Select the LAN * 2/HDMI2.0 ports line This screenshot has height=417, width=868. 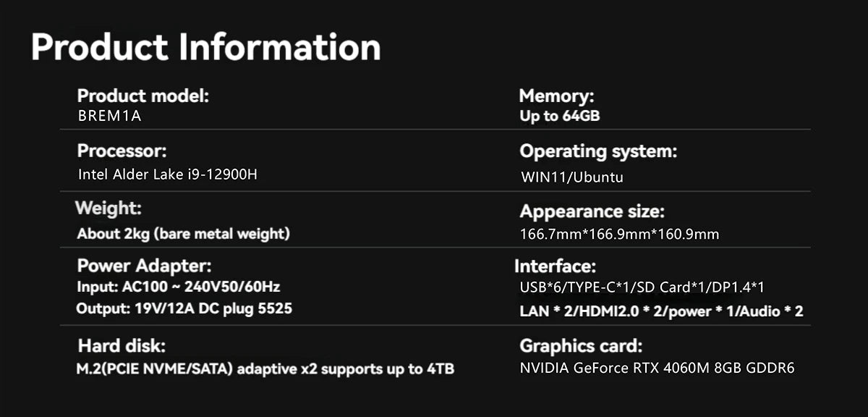coord(661,311)
